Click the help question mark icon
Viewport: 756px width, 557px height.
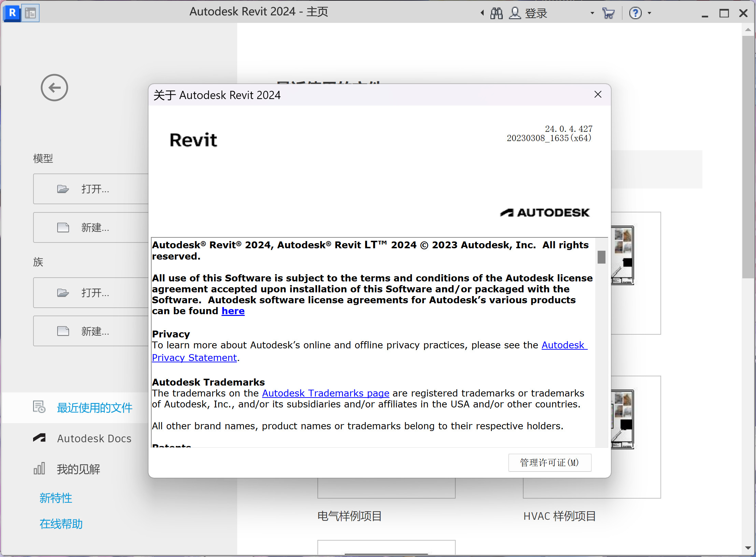635,13
